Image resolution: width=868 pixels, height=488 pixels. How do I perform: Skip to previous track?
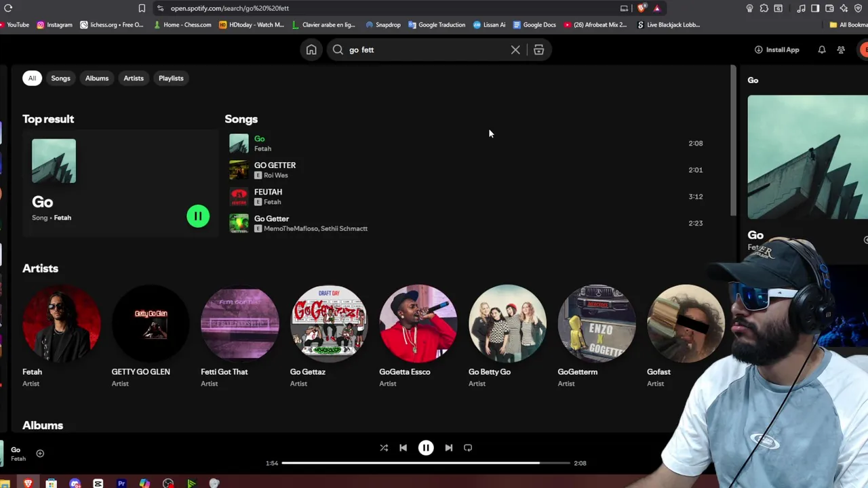click(403, 447)
